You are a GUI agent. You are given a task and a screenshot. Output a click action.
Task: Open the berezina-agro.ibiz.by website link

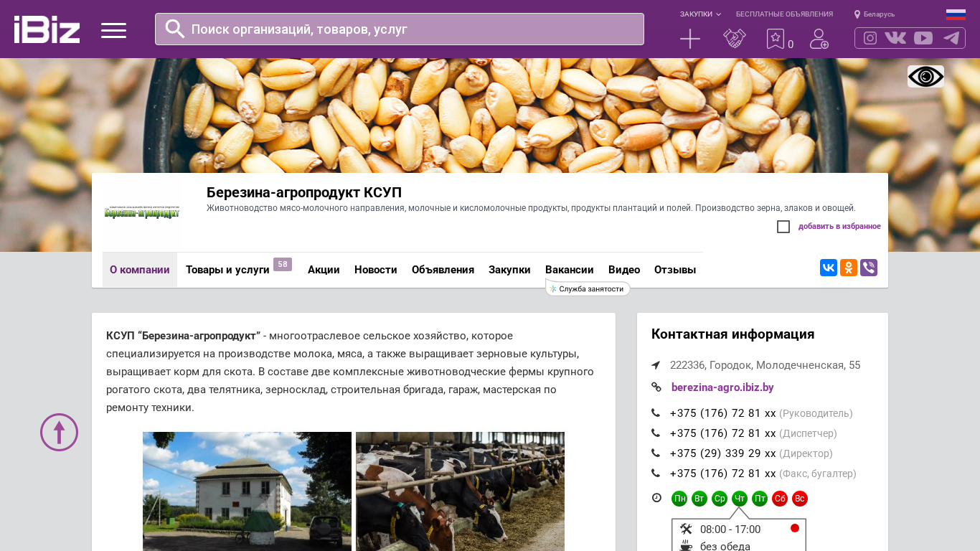pyautogui.click(x=722, y=387)
